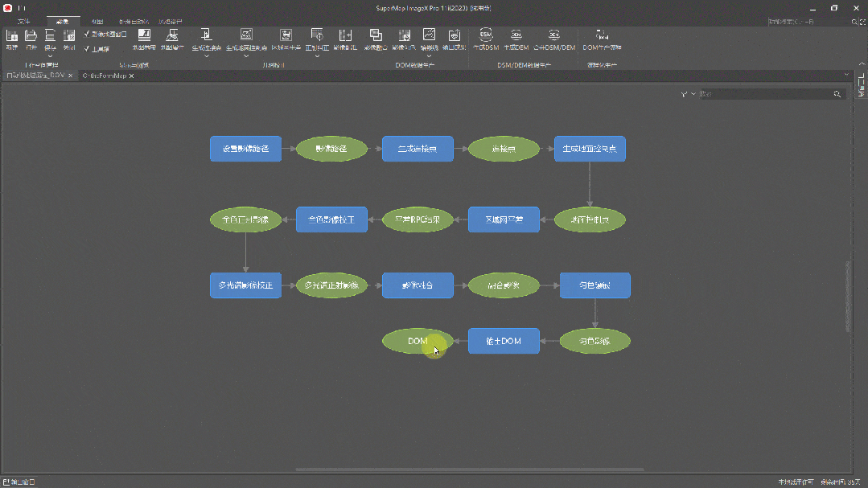Viewport: 868px width, 488px height.
Task: Expand the 保存 dropdown arrow
Action: pos(50,56)
